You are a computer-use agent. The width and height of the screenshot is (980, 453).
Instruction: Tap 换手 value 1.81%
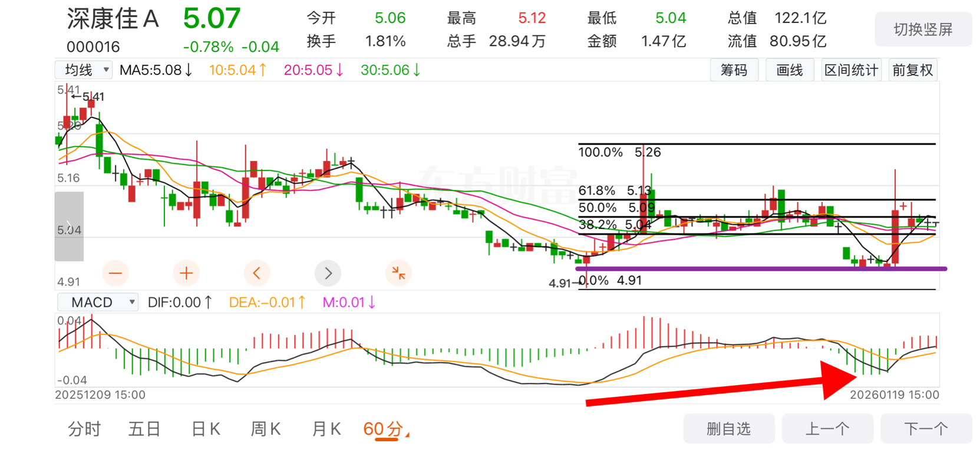(x=385, y=41)
